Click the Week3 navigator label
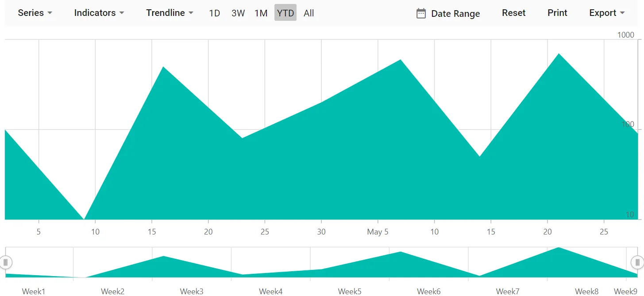This screenshot has height=296, width=644. 192,291
